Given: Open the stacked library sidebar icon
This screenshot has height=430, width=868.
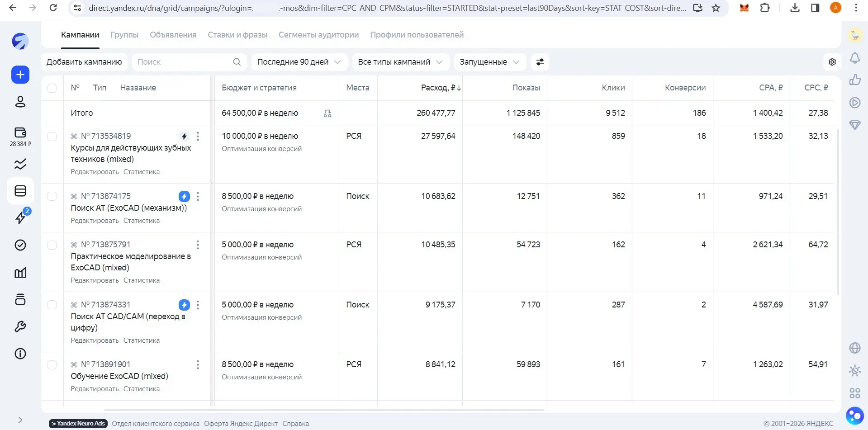Looking at the screenshot, I should (x=20, y=299).
